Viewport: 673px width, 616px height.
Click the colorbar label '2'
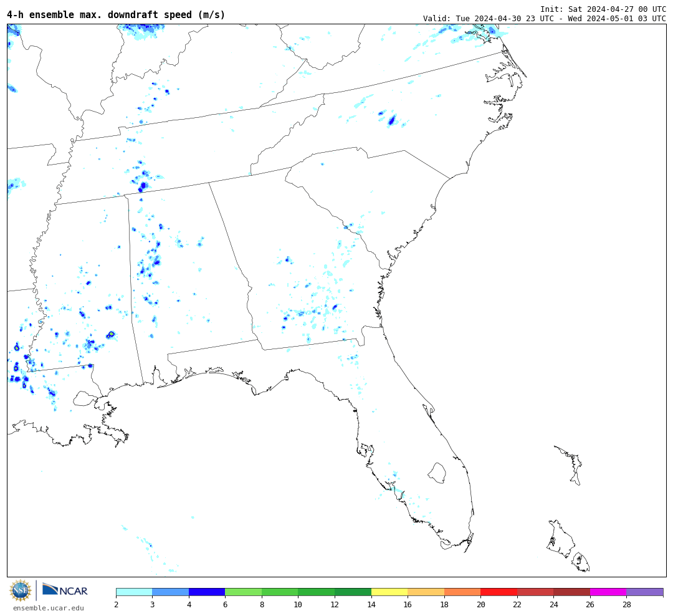tap(117, 604)
